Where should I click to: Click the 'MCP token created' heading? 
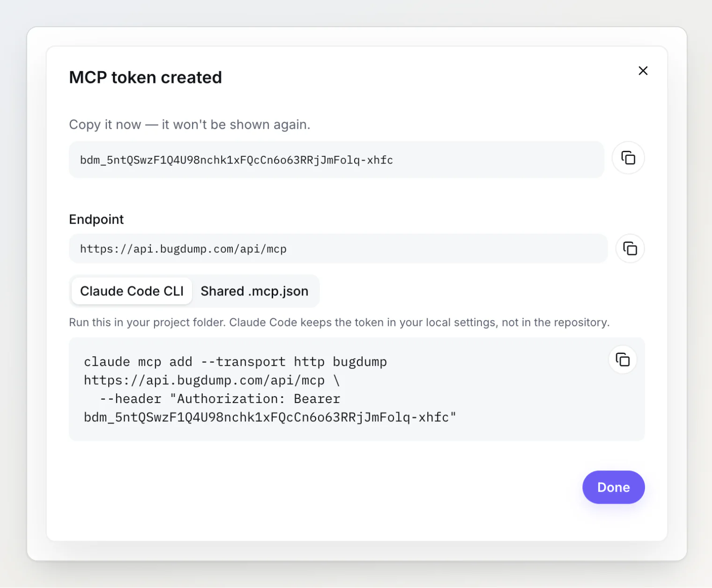146,77
